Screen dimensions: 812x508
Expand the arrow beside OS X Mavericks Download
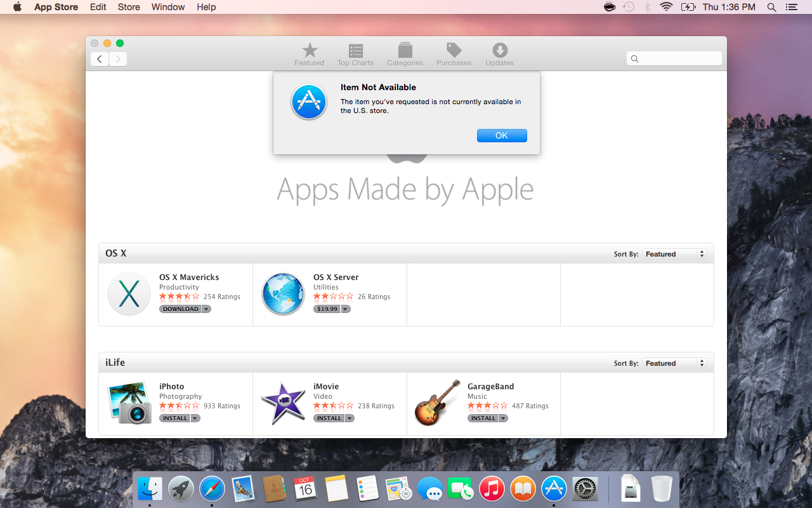click(x=206, y=309)
